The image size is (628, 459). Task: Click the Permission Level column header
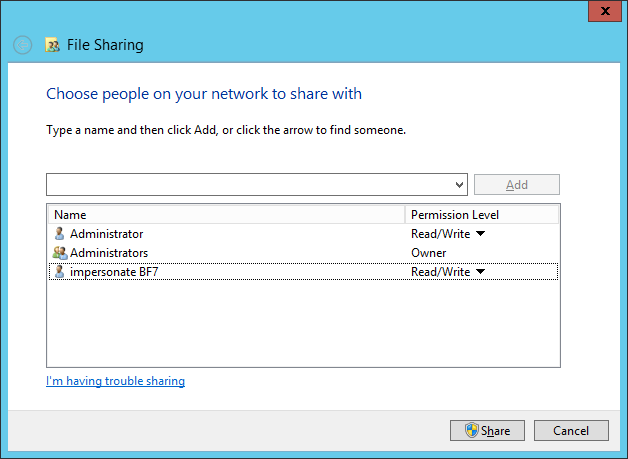[x=482, y=215]
